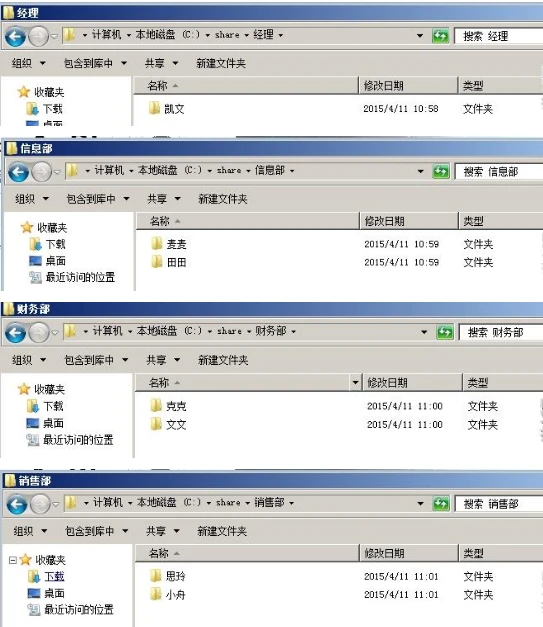
Task: Click Back arrow in 销售部 window
Action: point(17,504)
